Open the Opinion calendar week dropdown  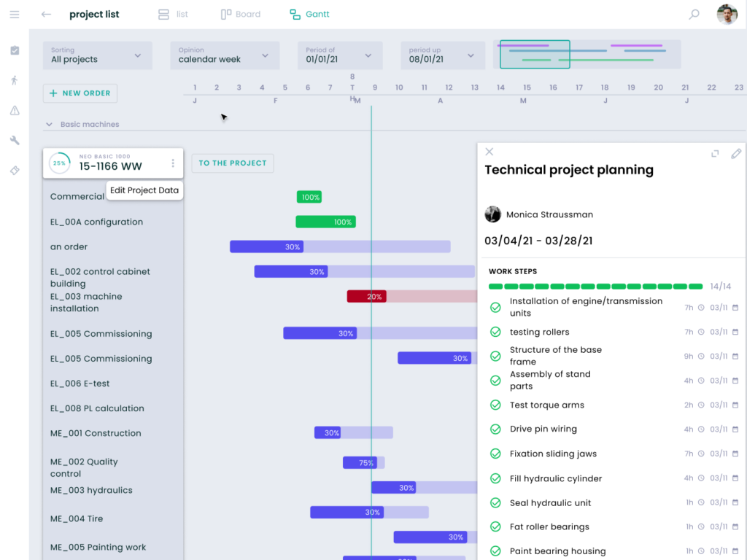click(224, 55)
